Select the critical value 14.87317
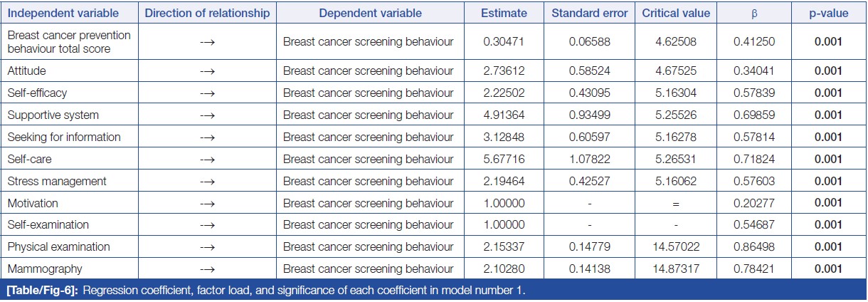Viewport: 868px width, 302px height. pos(676,269)
